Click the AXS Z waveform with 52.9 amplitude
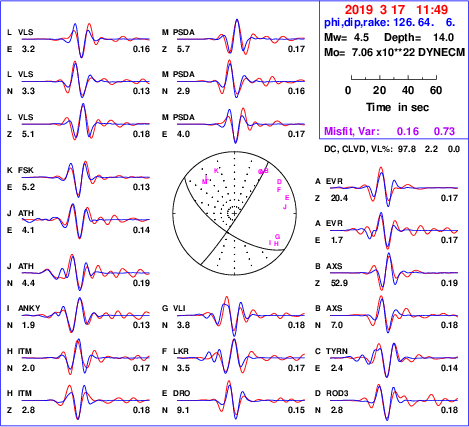 (x=394, y=273)
